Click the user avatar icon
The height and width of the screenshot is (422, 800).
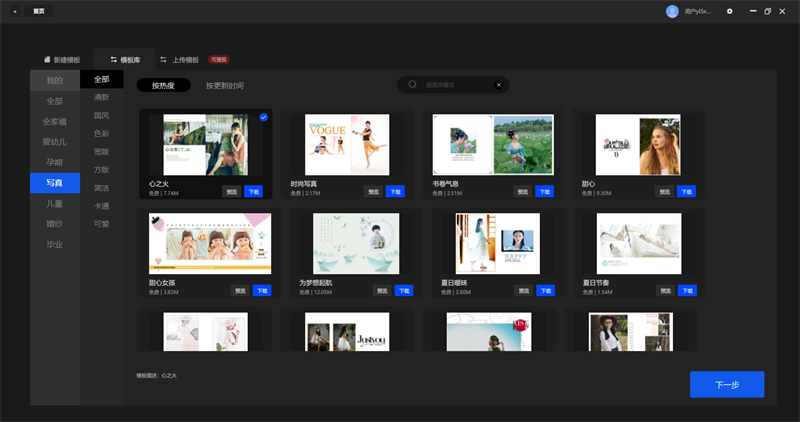[672, 11]
